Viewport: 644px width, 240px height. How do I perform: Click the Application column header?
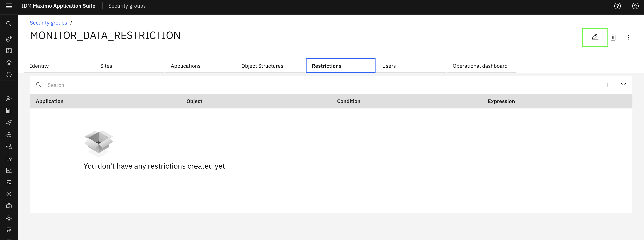(49, 101)
